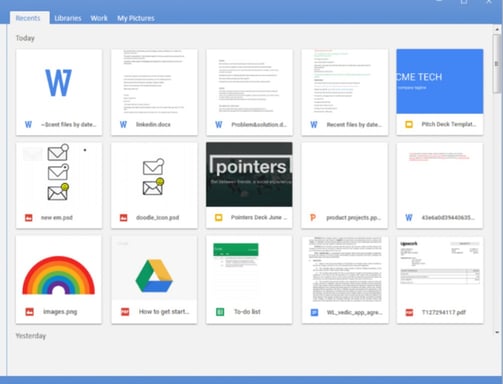Click the scrollbar down arrow

click(x=497, y=332)
